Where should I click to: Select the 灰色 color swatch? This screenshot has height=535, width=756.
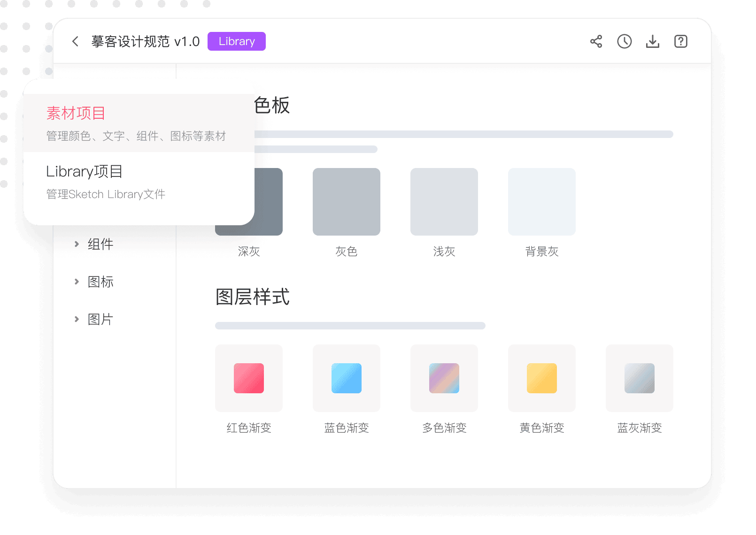[346, 202]
